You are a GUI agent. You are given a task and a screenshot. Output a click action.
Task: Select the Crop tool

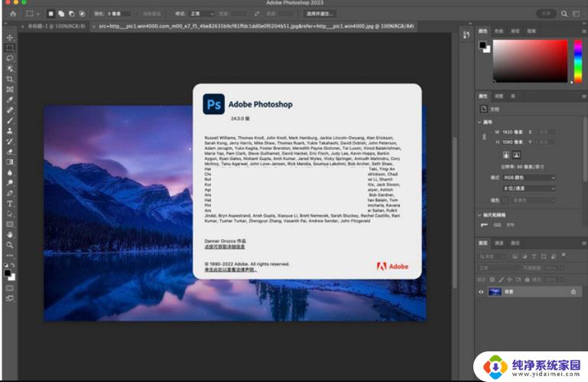point(10,79)
